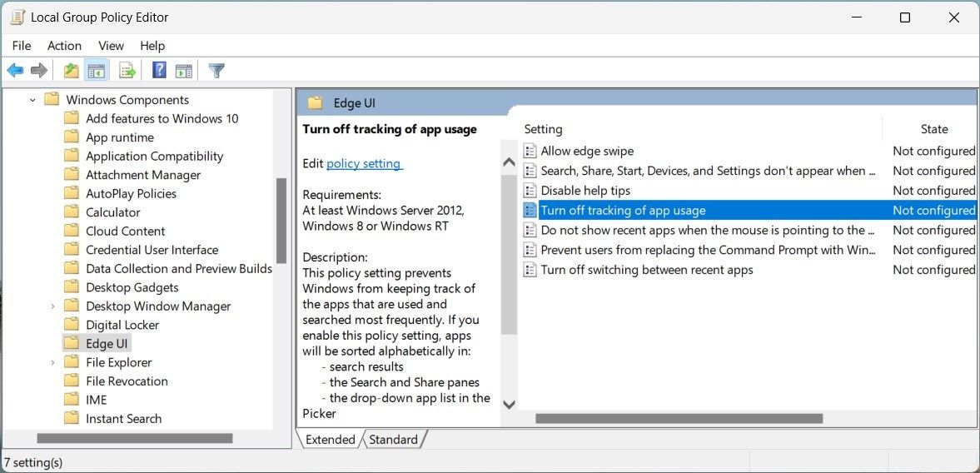Click folder icon next to App runtime
Viewport: 980px width, 473px height.
coord(72,137)
